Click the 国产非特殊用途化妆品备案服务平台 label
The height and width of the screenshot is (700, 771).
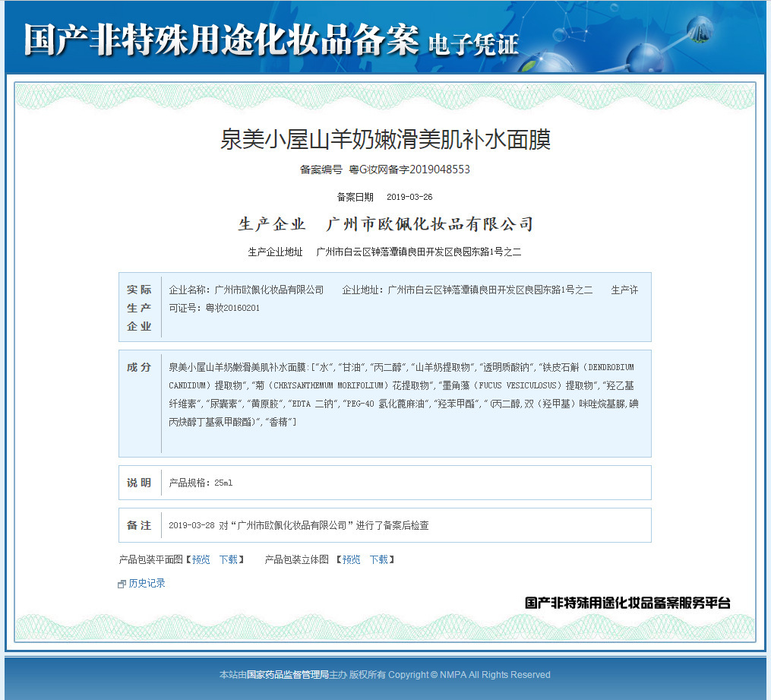pos(627,603)
